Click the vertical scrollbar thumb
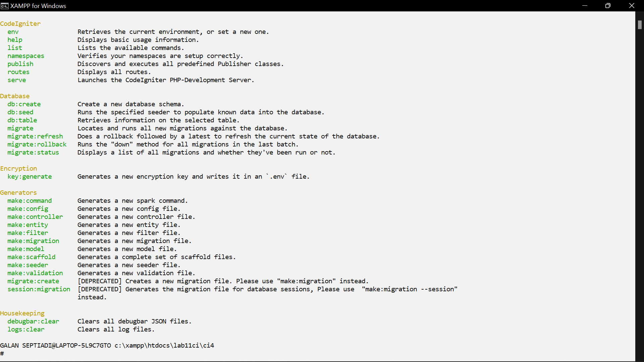The height and width of the screenshot is (362, 644). (x=640, y=25)
